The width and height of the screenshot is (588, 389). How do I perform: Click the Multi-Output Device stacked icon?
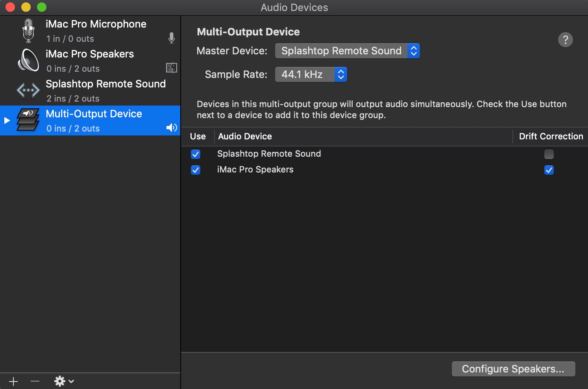point(28,120)
